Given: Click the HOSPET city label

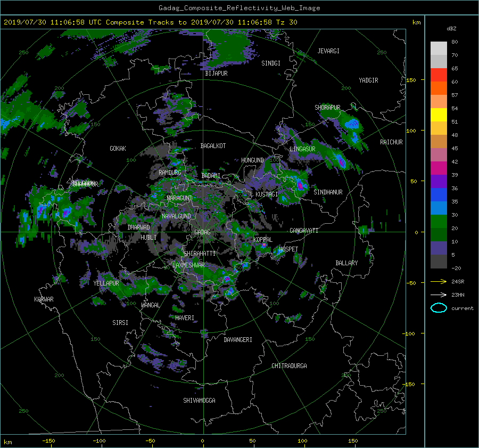Looking at the screenshot, I should click(288, 249).
